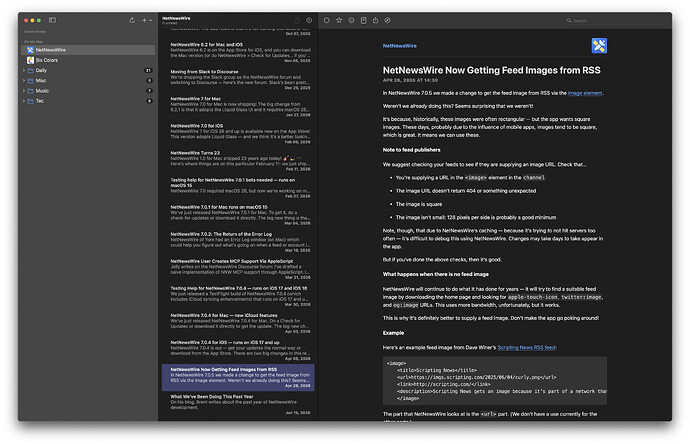690x444 pixels.
Task: Click the article date APR 28 timestamp
Action: [410, 81]
